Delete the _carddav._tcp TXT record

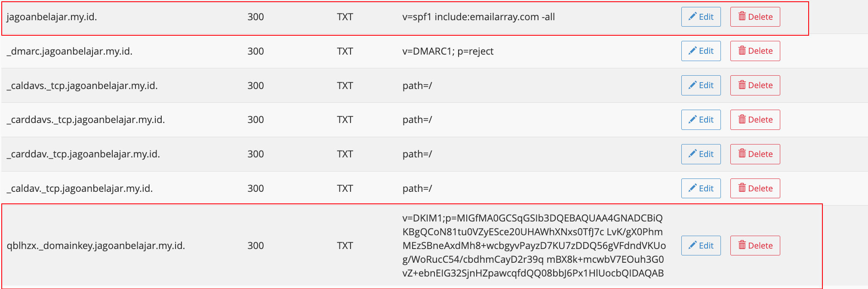pos(755,154)
